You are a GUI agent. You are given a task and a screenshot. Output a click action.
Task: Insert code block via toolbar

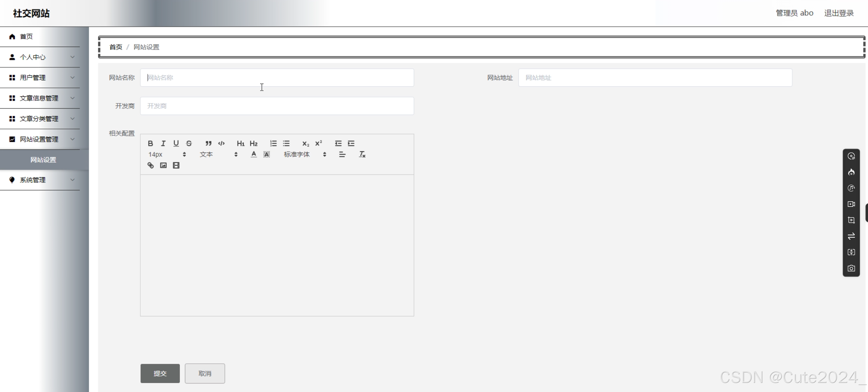(x=221, y=143)
